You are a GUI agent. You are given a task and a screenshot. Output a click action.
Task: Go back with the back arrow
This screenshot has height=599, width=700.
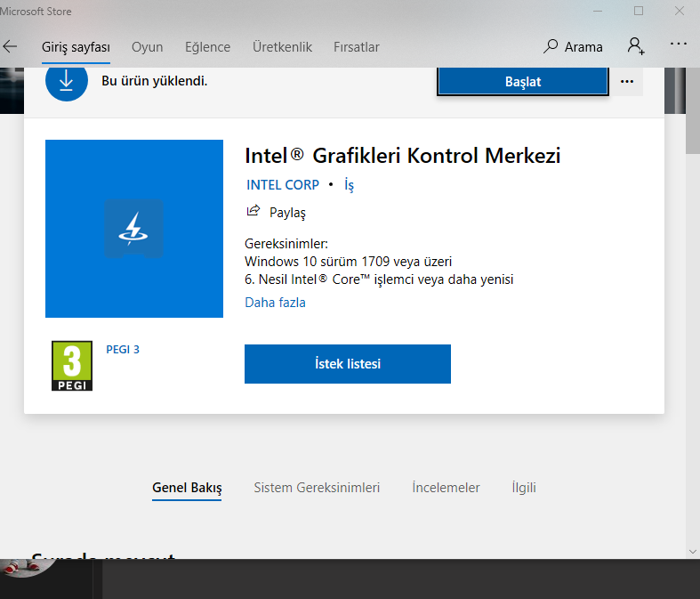[10, 46]
